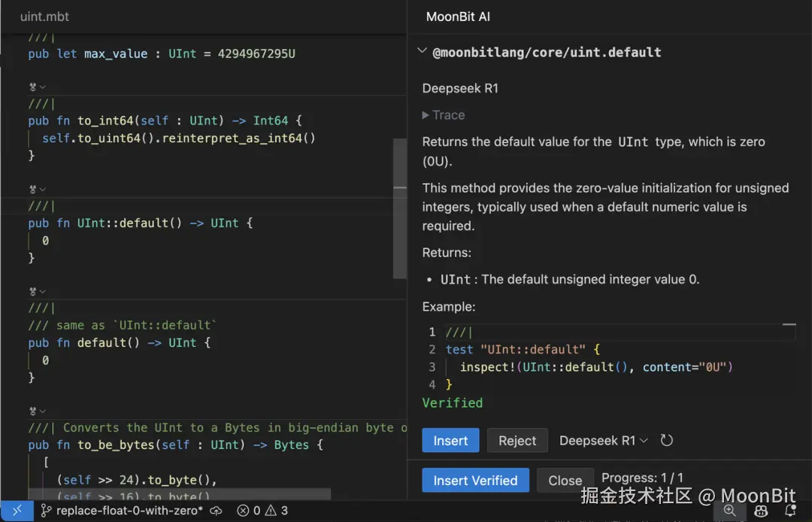Click the cloud publish changes icon
The height and width of the screenshot is (522, 812).
217,511
